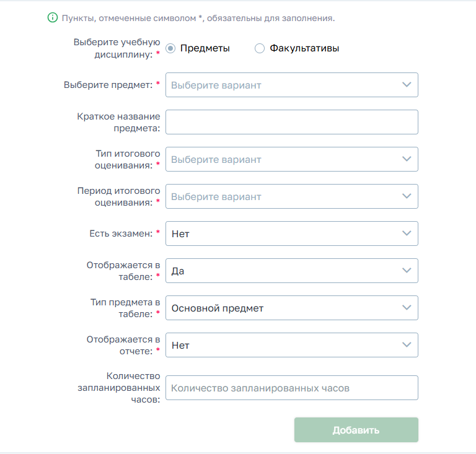Open the Есть экзамен dropdown showing Нет

point(292,234)
